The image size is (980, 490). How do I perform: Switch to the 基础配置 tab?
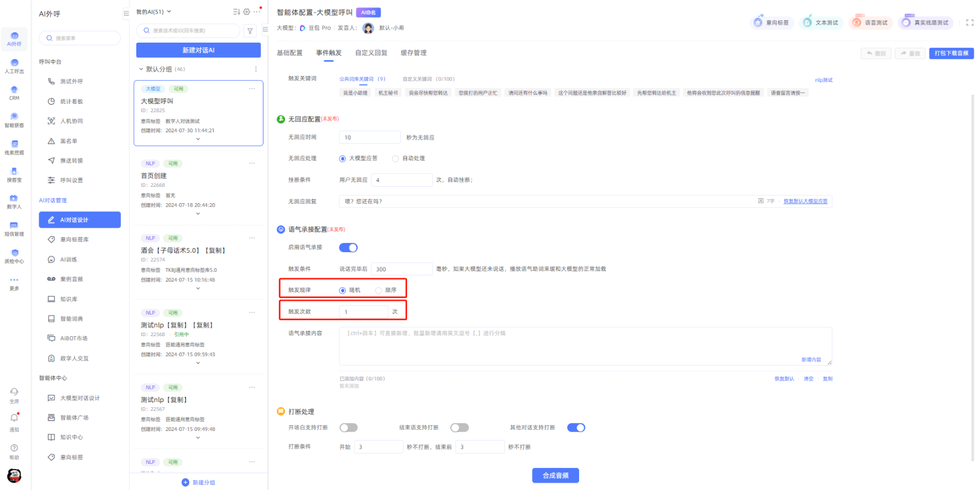point(290,53)
